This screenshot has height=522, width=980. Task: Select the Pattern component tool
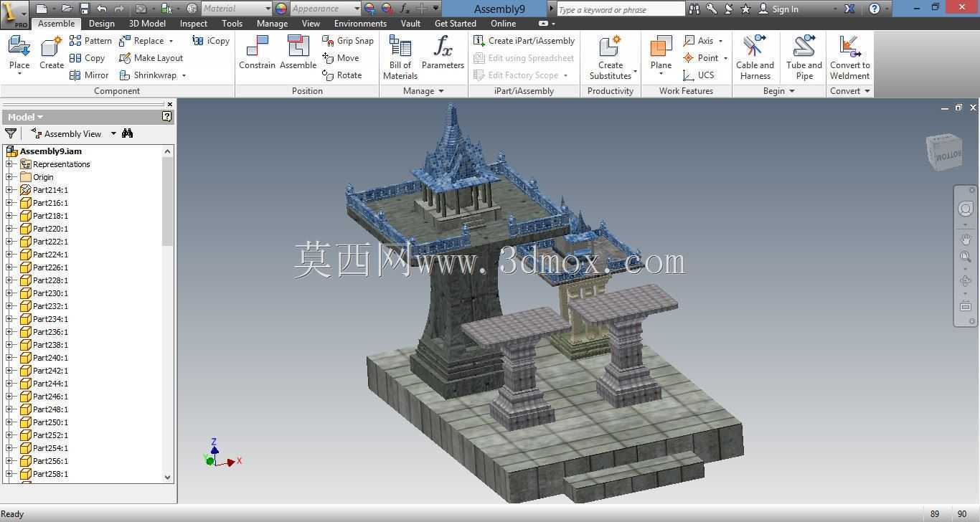click(x=90, y=41)
